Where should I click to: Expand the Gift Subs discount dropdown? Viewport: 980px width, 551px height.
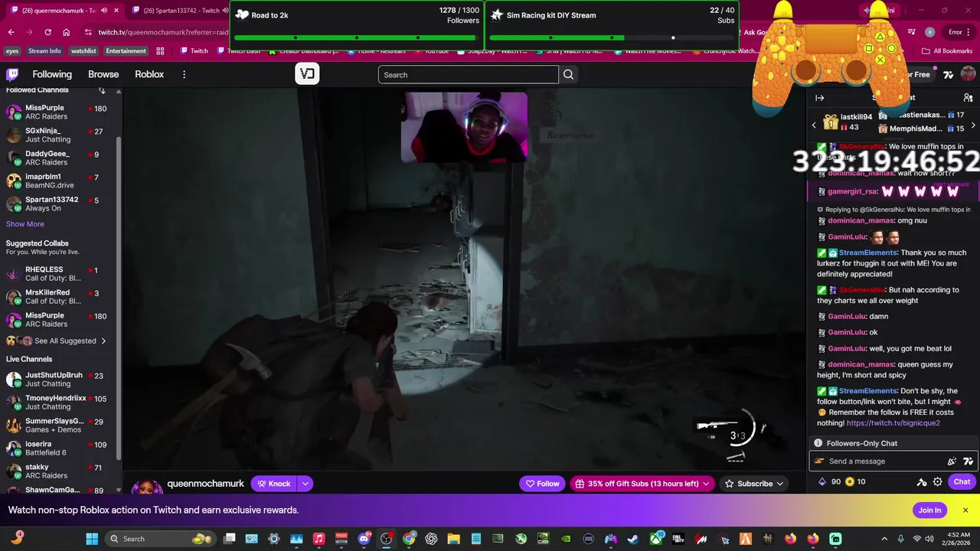(x=706, y=484)
